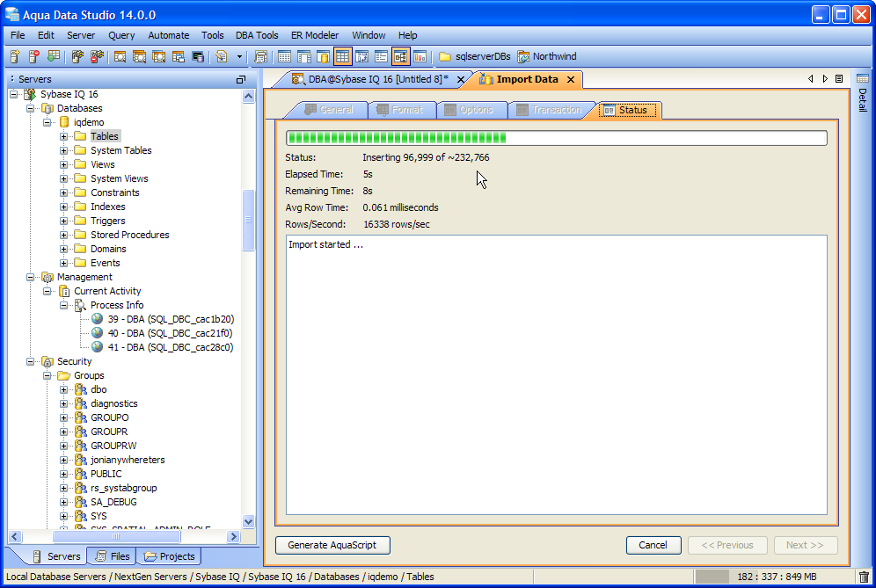
Task: Open the Query menu
Action: pos(121,35)
